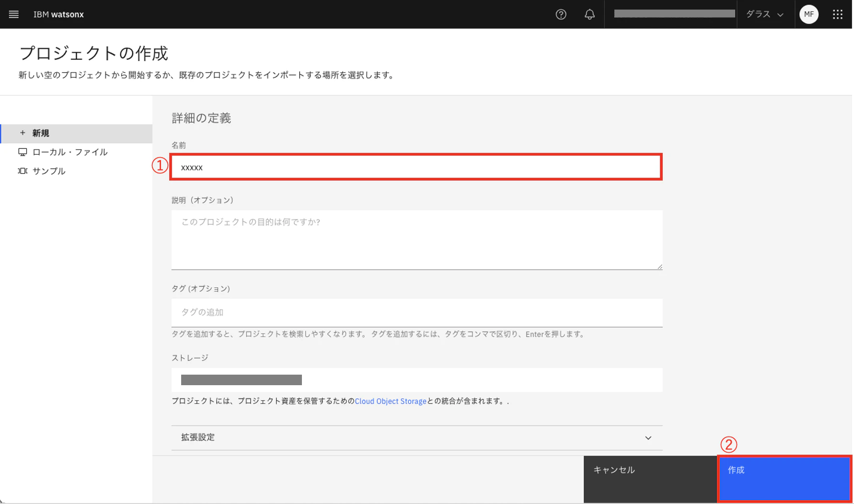Click the 名前 name input field
Viewport: 854px width, 504px height.
pyautogui.click(x=416, y=167)
